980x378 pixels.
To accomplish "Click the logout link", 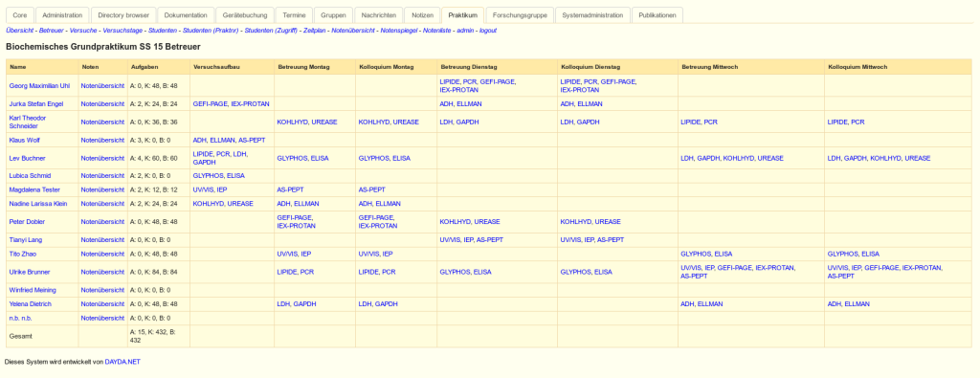I will pyautogui.click(x=487, y=30).
